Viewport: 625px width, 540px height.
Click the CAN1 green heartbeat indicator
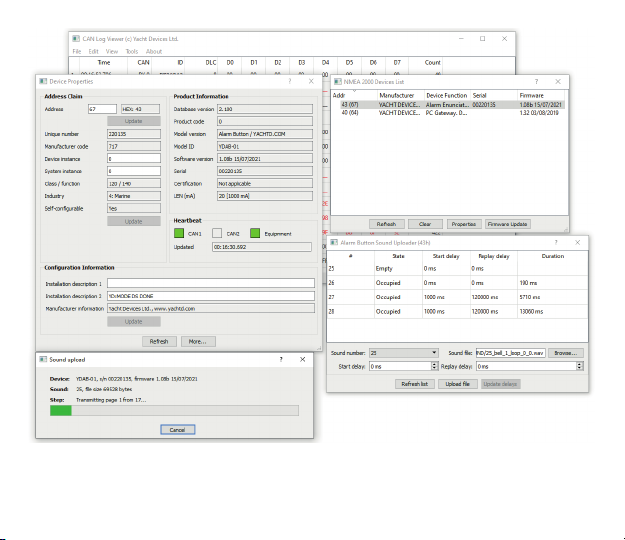point(179,233)
